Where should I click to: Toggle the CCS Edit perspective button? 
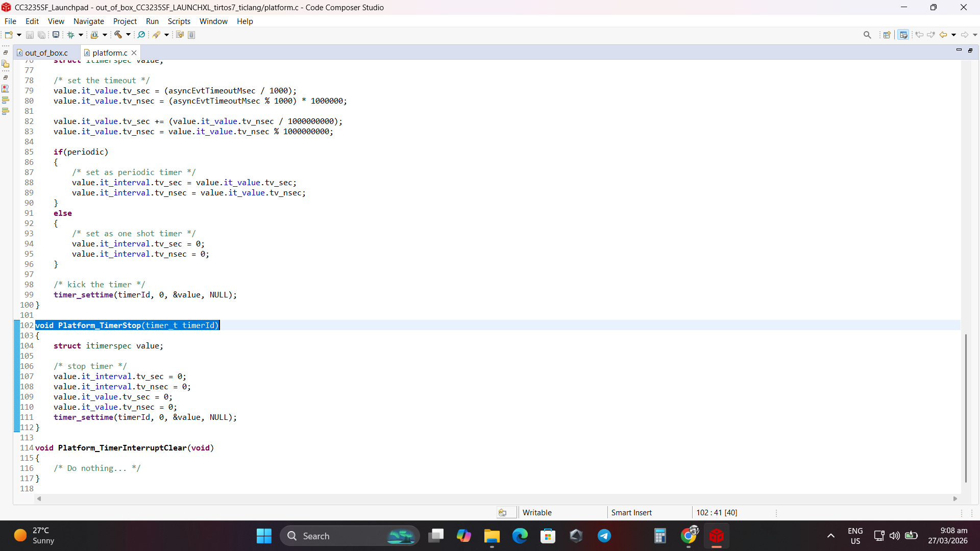(x=903, y=35)
